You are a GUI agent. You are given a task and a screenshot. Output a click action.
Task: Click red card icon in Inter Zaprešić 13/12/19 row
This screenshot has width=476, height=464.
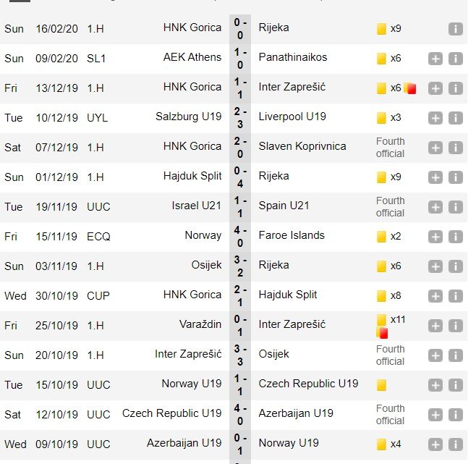[x=410, y=88]
